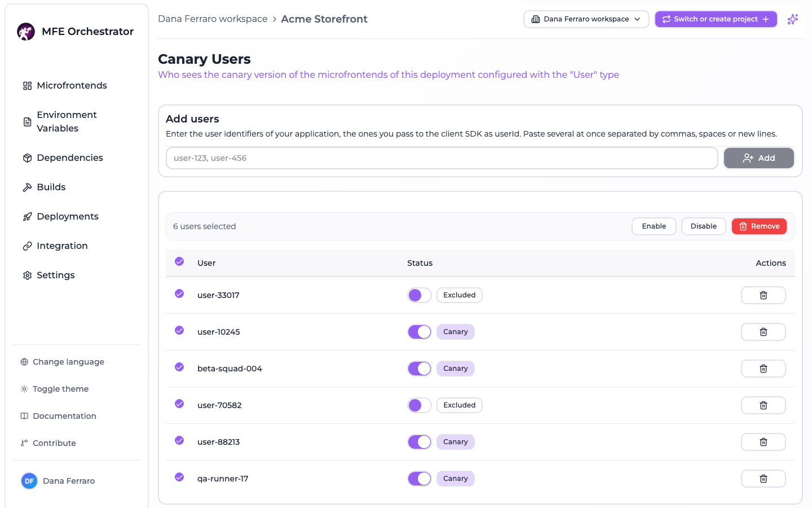The image size is (812, 508).
Task: Deselect the user-10245 row checkbox
Action: 179,330
